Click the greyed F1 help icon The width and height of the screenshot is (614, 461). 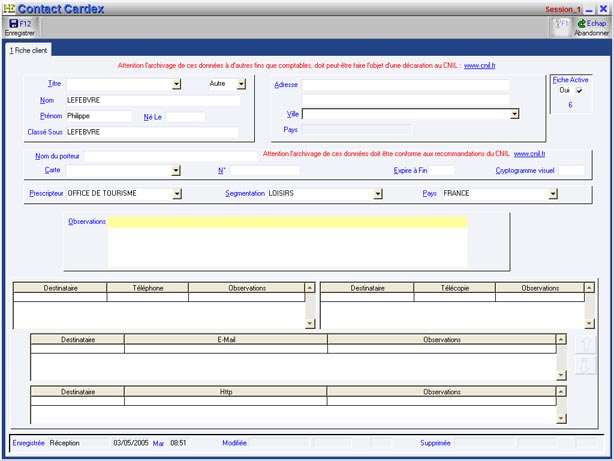[560, 27]
